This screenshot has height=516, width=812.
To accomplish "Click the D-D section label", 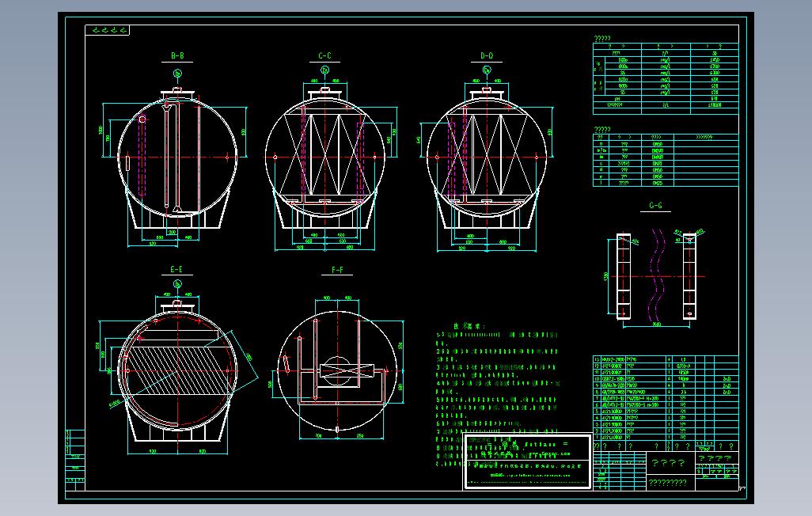I will pos(486,55).
